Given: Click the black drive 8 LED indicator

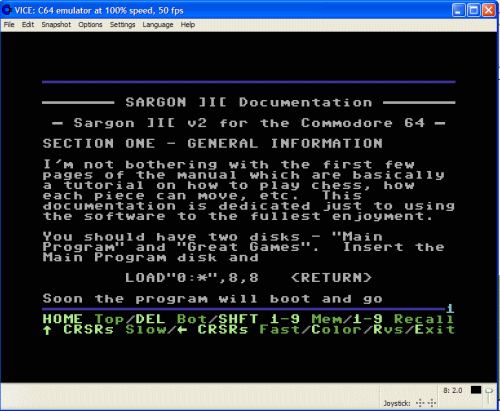Looking at the screenshot, I should [476, 390].
